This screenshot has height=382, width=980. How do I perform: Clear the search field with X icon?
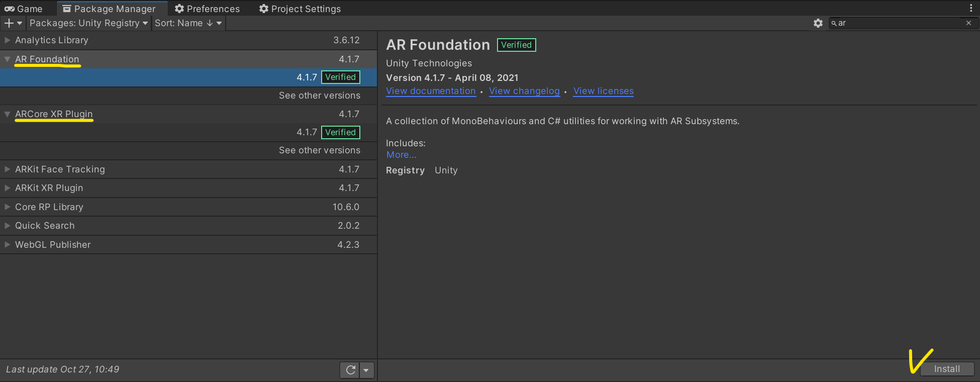(968, 23)
